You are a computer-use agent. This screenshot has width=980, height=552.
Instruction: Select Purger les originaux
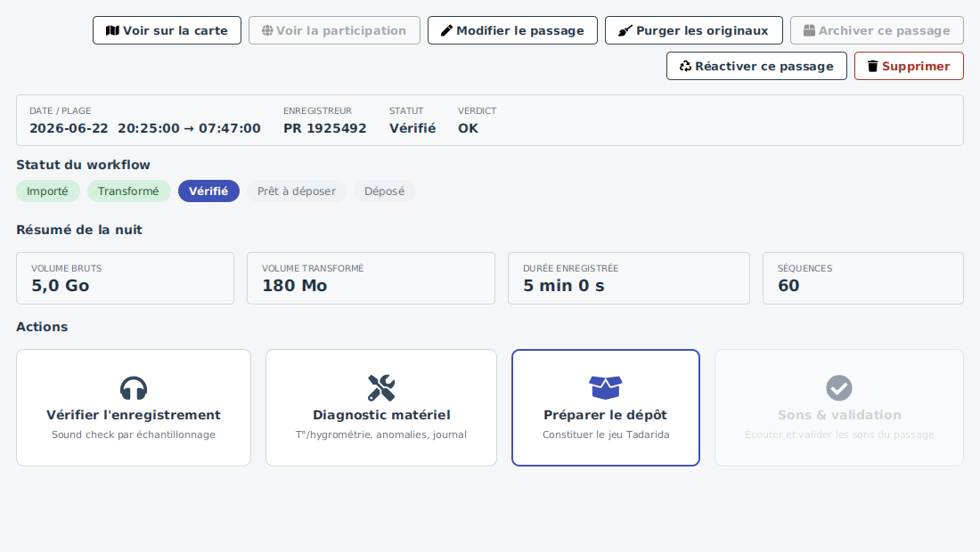pos(694,30)
